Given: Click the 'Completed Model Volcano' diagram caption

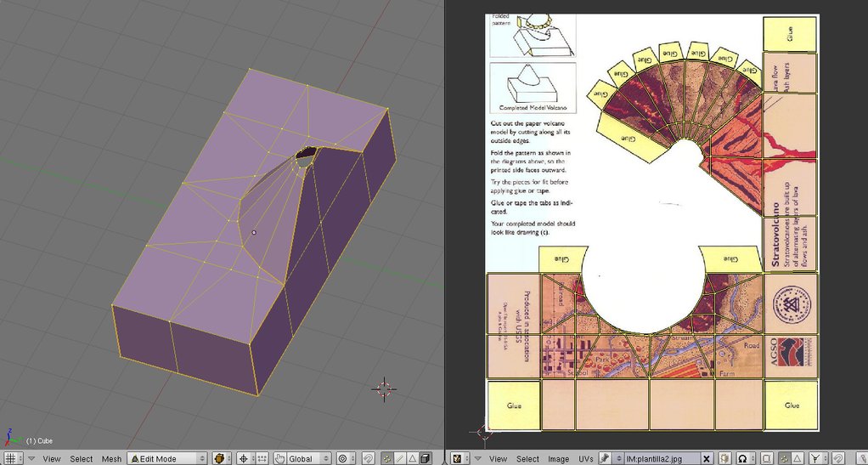Looking at the screenshot, I should pos(533,107).
